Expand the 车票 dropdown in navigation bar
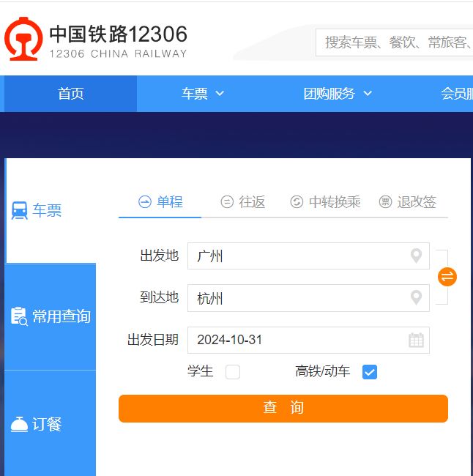The height and width of the screenshot is (476, 473). pos(203,94)
